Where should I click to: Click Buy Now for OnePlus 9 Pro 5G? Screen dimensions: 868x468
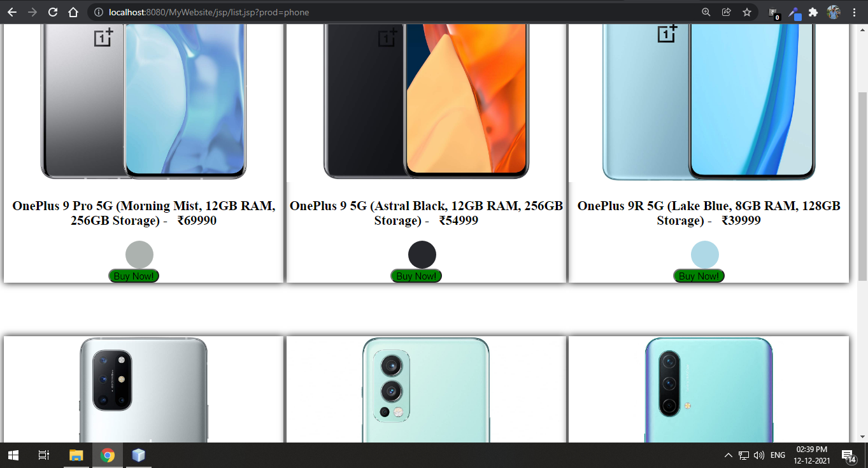coord(134,276)
